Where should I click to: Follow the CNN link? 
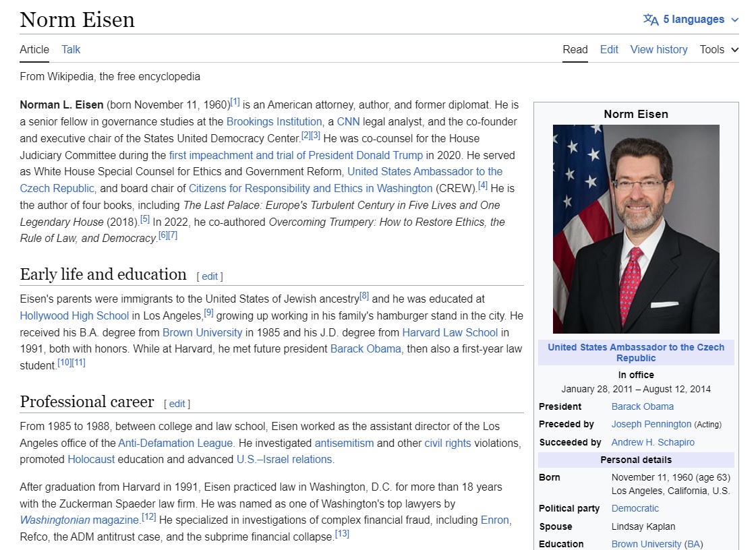pos(348,121)
